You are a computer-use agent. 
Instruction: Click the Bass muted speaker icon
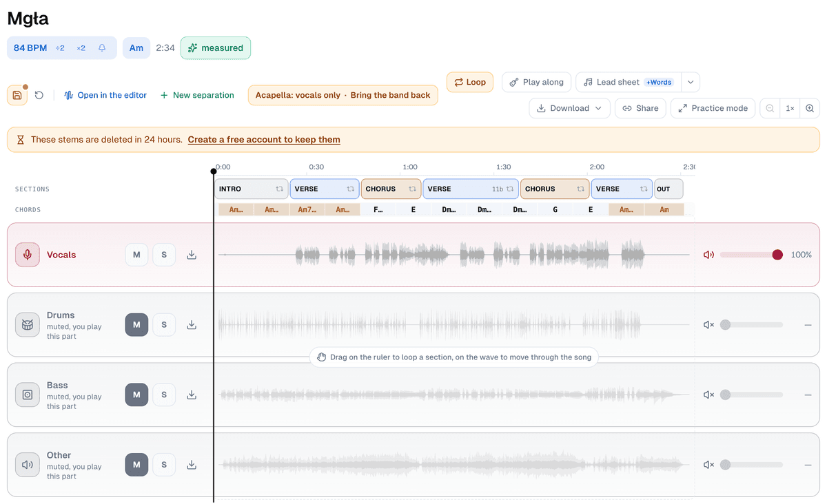(x=708, y=395)
